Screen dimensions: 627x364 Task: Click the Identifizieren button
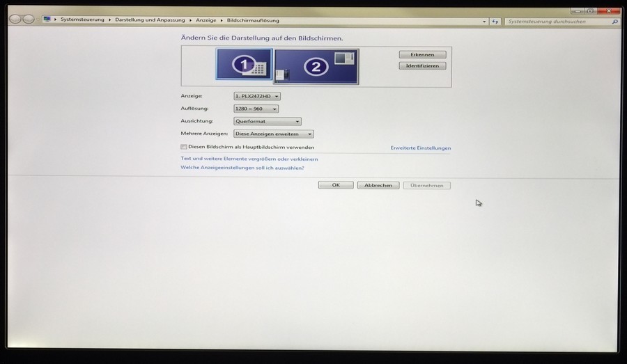click(x=422, y=66)
